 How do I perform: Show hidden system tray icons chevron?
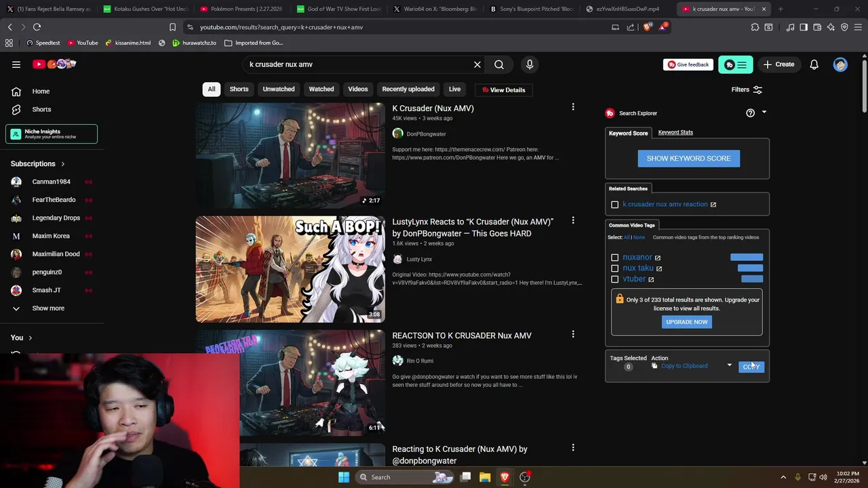783,477
